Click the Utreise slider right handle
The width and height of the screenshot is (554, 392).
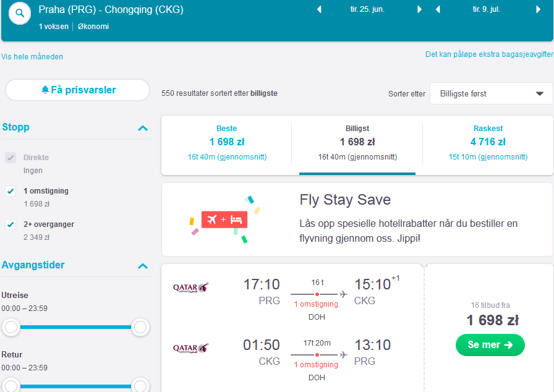pos(140,327)
